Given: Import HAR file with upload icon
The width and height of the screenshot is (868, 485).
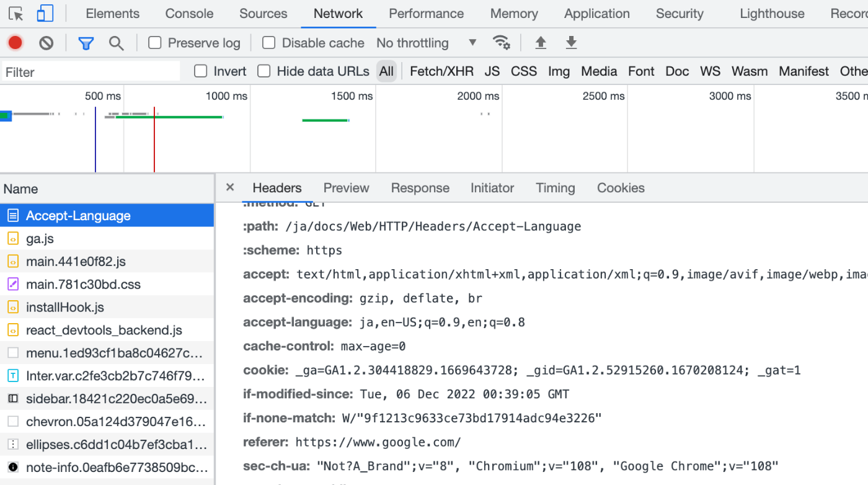Looking at the screenshot, I should click(x=540, y=42).
